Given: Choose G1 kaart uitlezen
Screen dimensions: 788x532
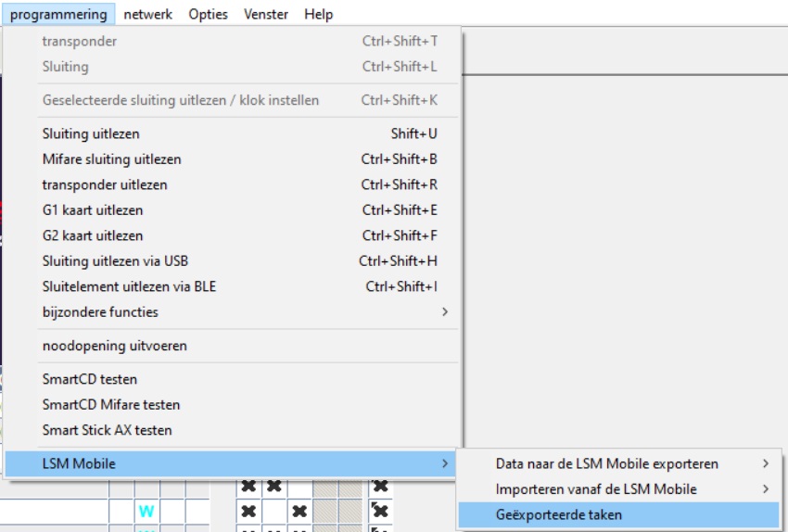Looking at the screenshot, I should click(93, 210).
